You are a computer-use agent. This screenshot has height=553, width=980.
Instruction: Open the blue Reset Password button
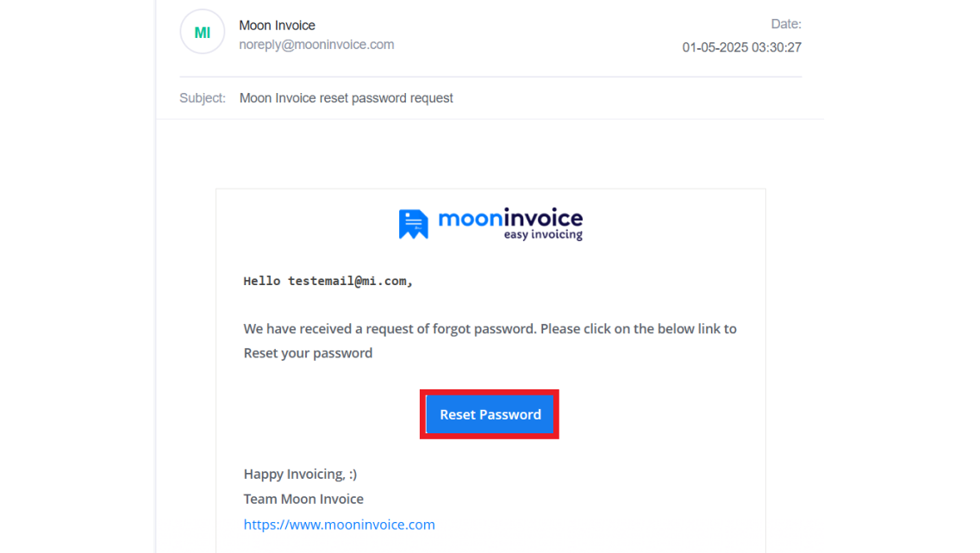[490, 414]
